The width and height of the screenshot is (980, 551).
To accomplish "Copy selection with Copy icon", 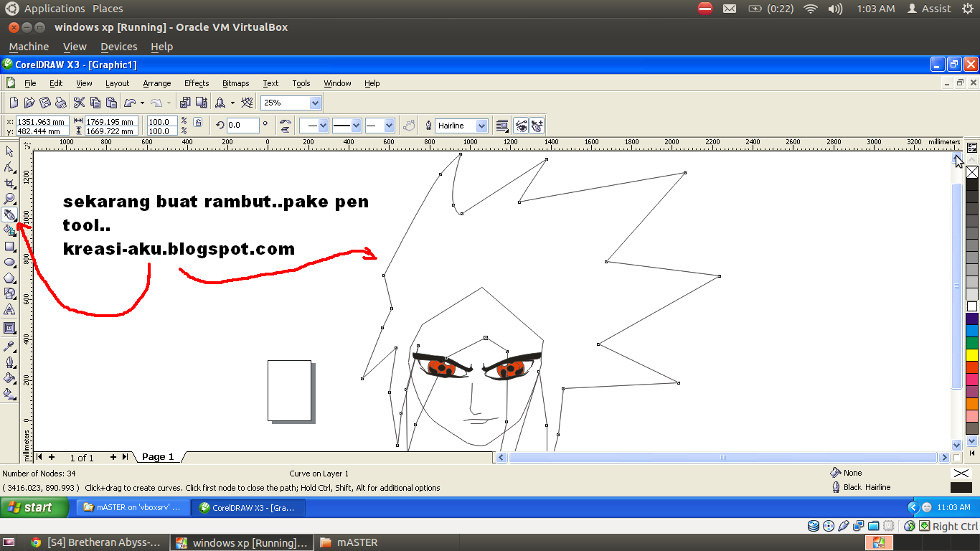I will coord(95,103).
